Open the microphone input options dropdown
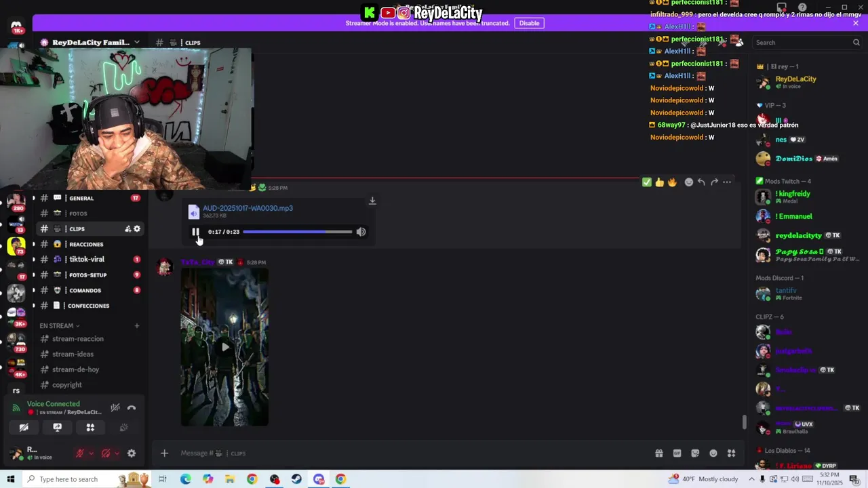The image size is (868, 488). 91,453
